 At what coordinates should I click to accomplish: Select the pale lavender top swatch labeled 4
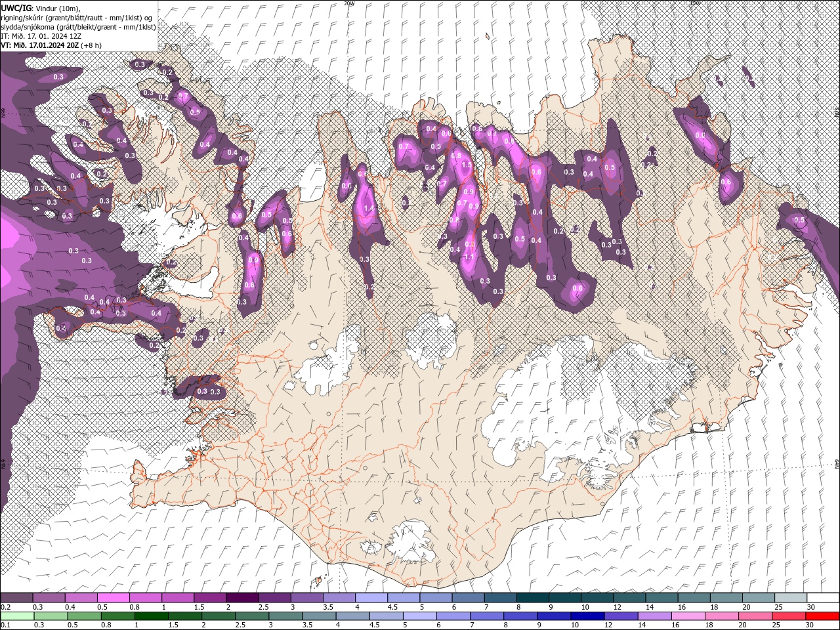[x=371, y=598]
